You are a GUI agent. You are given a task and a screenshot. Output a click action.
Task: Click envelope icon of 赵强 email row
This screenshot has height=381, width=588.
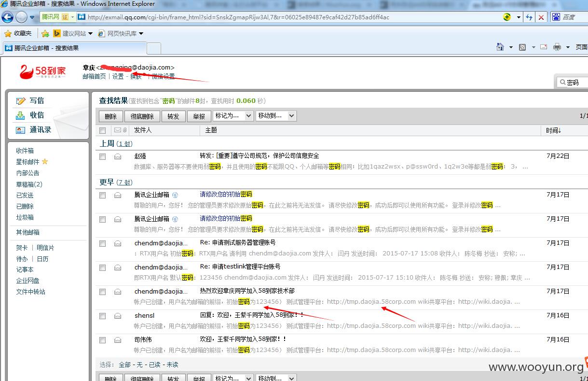[117, 156]
